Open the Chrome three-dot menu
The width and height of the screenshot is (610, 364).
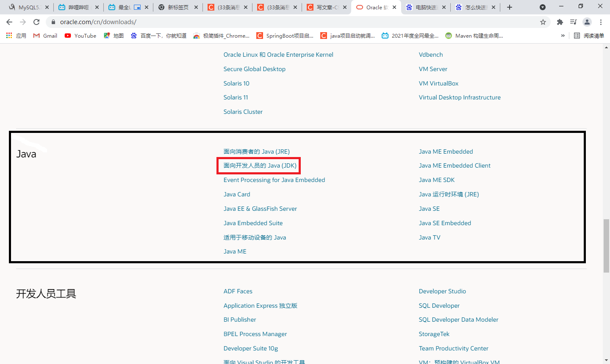[x=602, y=22]
